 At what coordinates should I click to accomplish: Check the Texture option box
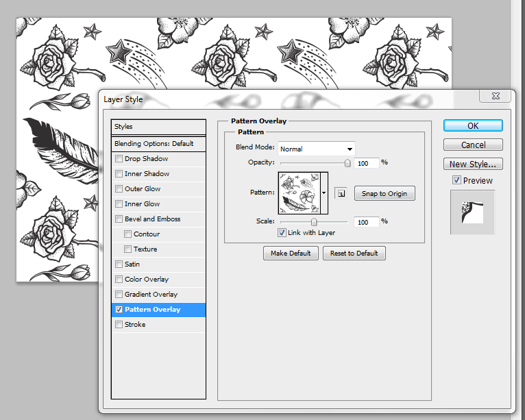coord(127,249)
